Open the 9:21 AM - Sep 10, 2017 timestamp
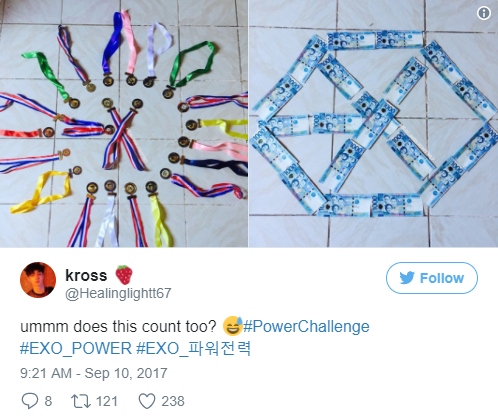This screenshot has height=416, width=498. pyautogui.click(x=94, y=373)
